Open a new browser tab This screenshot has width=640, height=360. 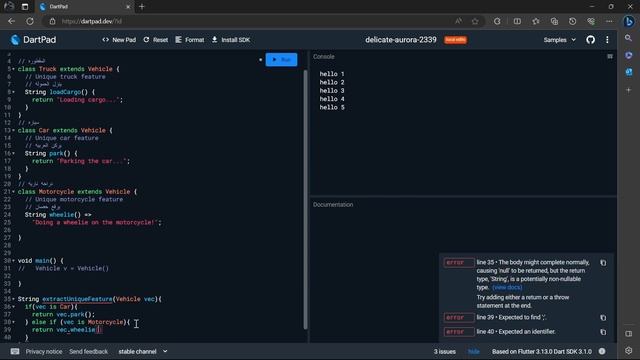click(x=142, y=7)
